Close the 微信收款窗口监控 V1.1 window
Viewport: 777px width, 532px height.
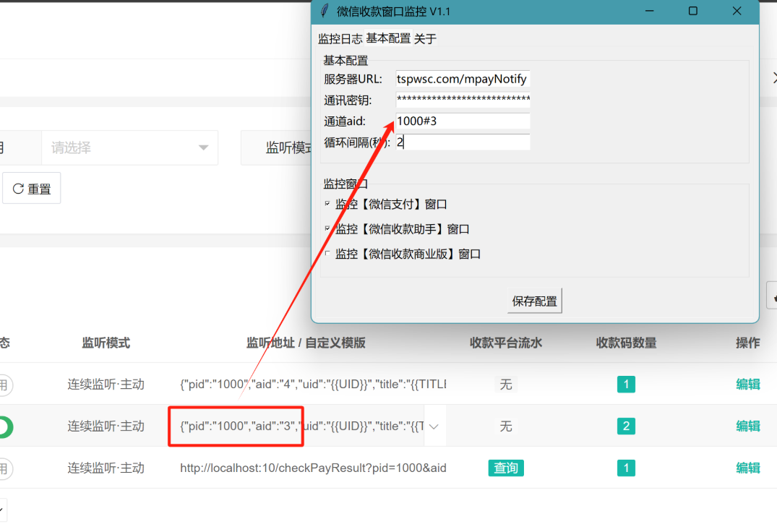pyautogui.click(x=737, y=11)
